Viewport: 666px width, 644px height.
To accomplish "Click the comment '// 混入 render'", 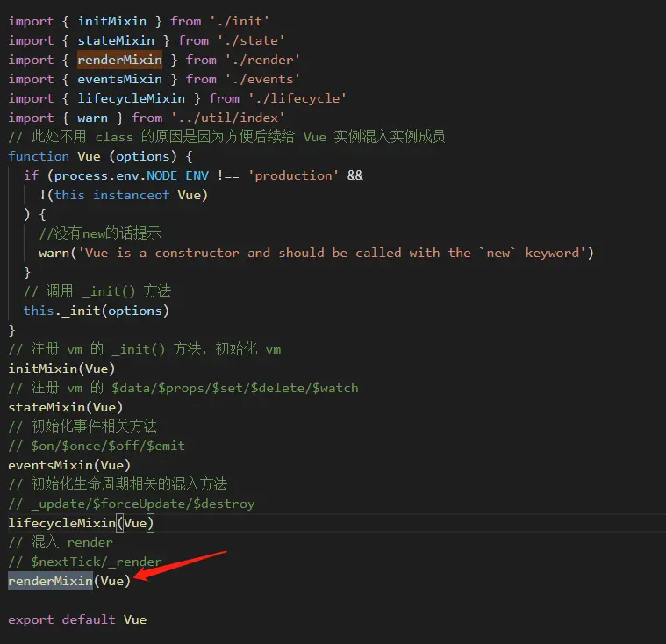I will pyautogui.click(x=61, y=542).
